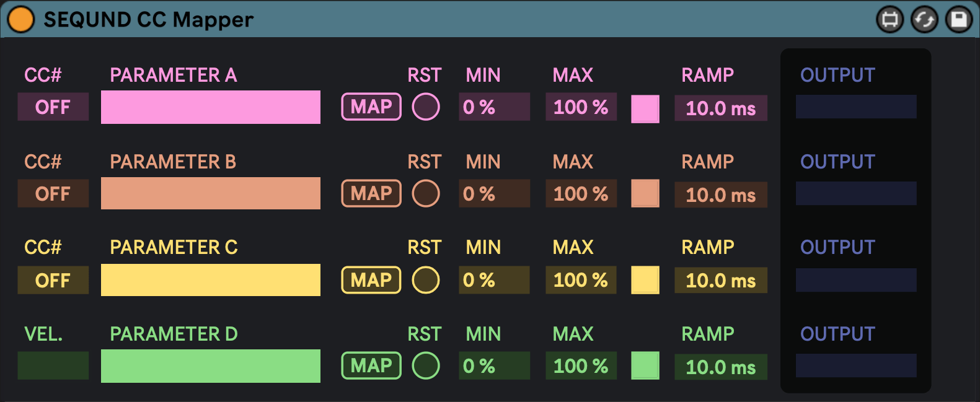Click the green Parameter D name display
Image resolution: width=980 pixels, height=402 pixels.
point(211,366)
